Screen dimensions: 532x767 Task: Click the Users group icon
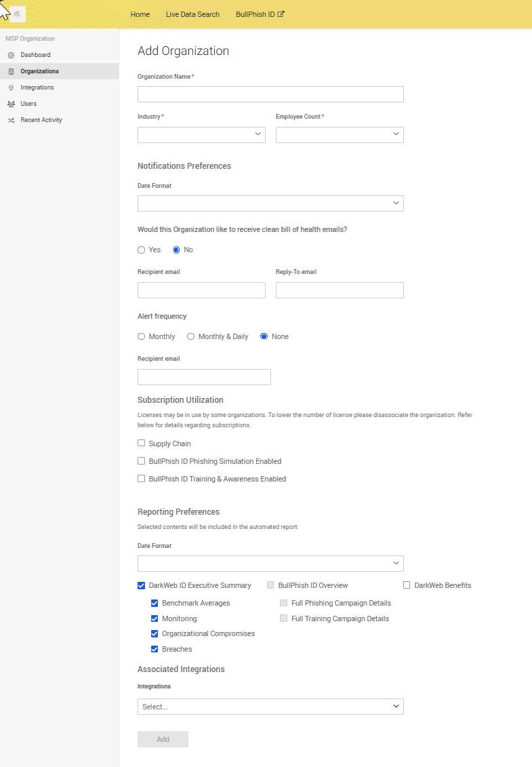point(11,104)
